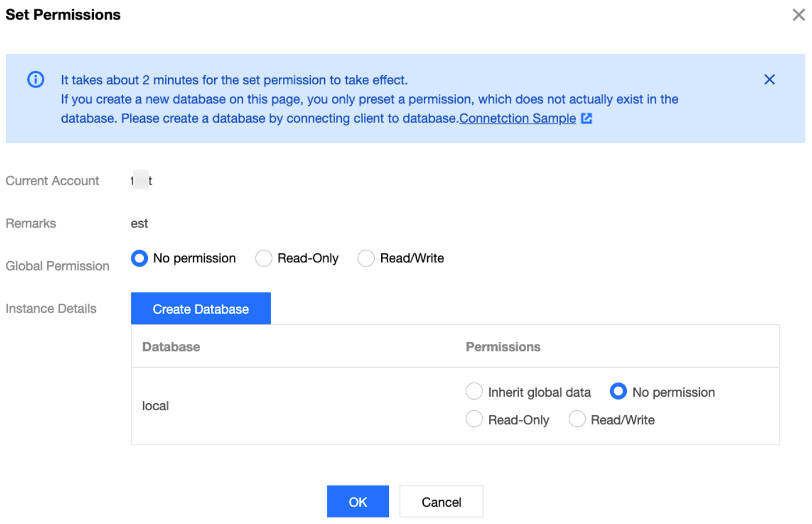Screen dimensions: 812x524
Task: Click the Database column header
Action: coord(171,347)
